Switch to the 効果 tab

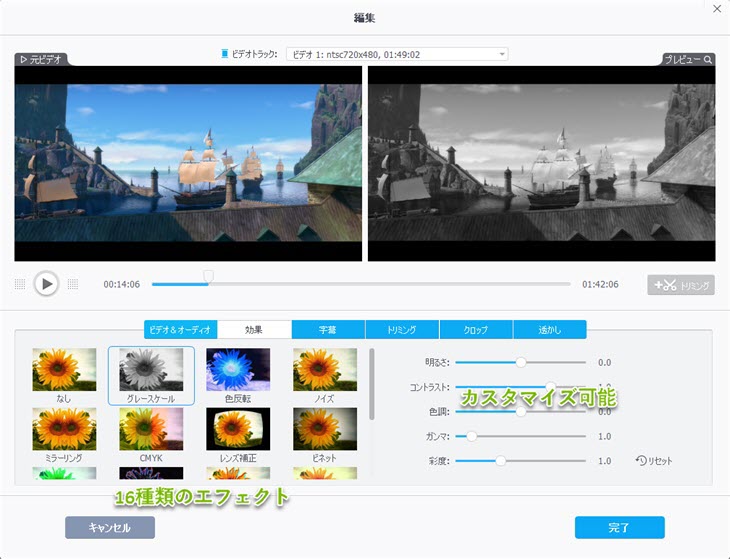[x=254, y=330]
